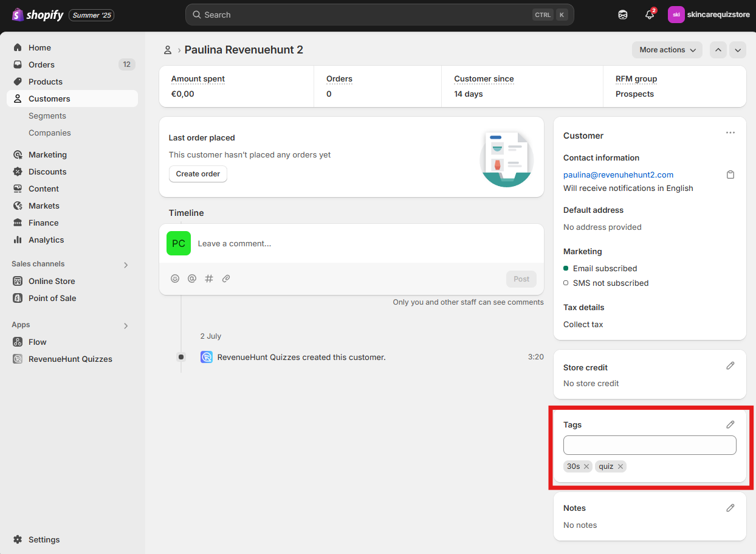This screenshot has height=554, width=756.
Task: Click the Tags input field
Action: [650, 445]
